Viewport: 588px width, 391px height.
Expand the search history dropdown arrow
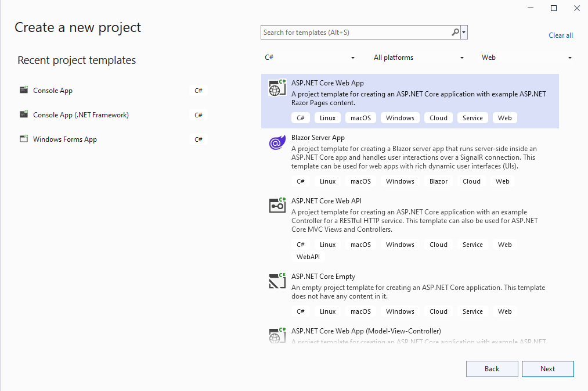tap(464, 33)
